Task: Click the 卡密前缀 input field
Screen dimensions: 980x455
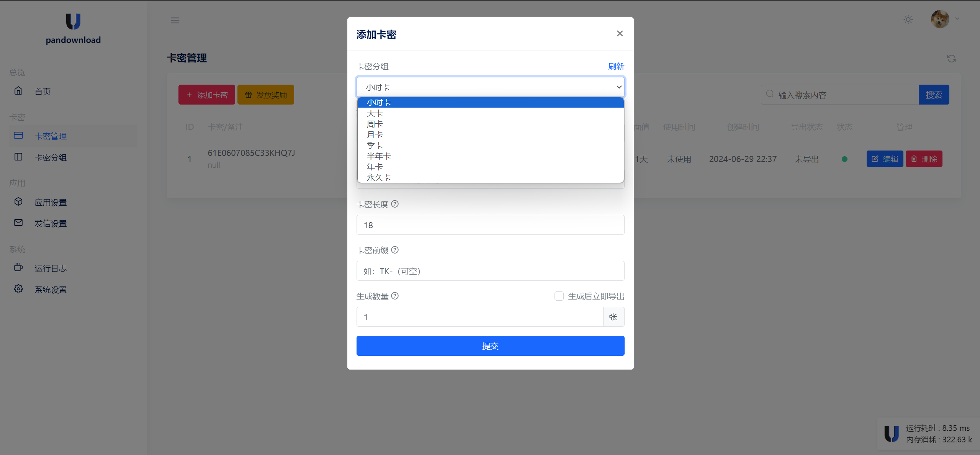Action: coord(490,271)
